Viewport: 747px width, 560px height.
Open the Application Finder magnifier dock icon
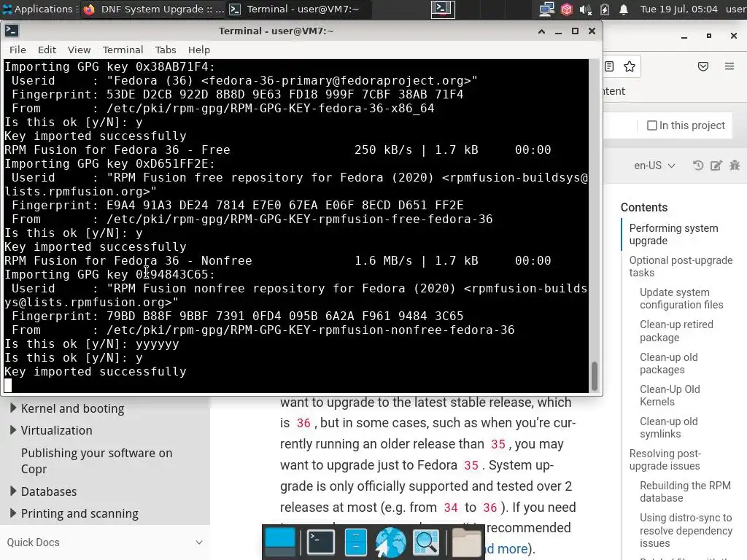[x=426, y=542]
